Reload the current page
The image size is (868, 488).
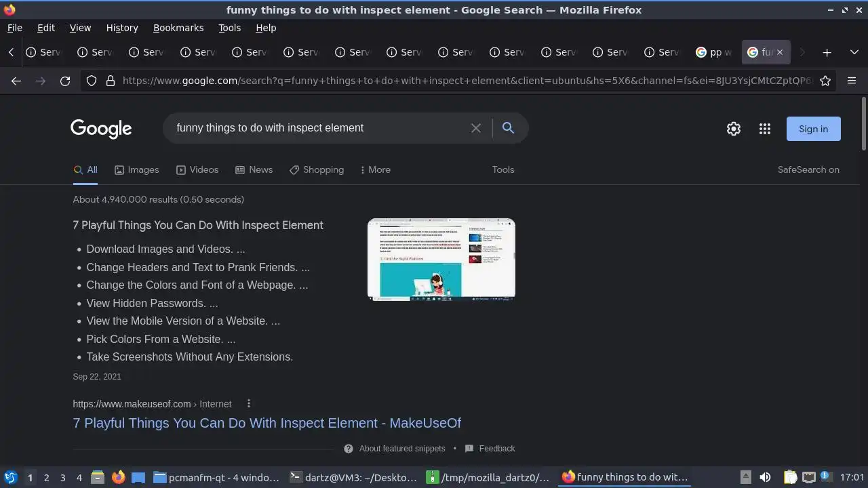(x=65, y=81)
